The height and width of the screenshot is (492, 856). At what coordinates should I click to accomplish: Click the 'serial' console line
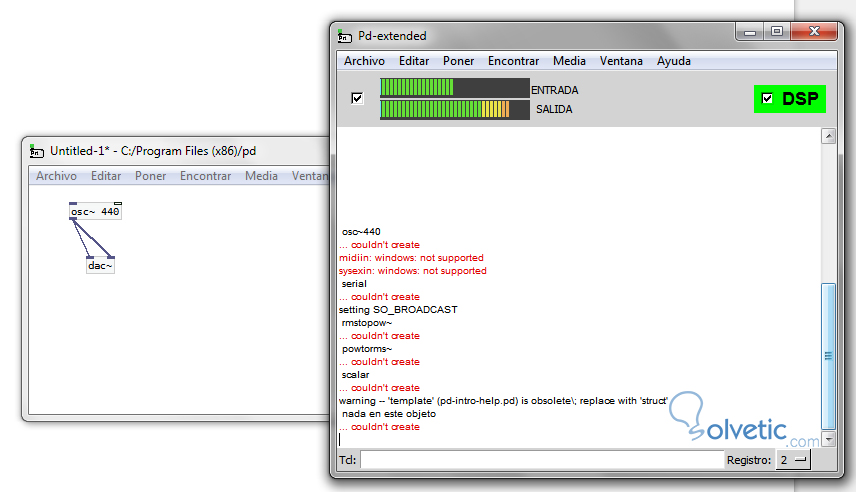coord(354,284)
